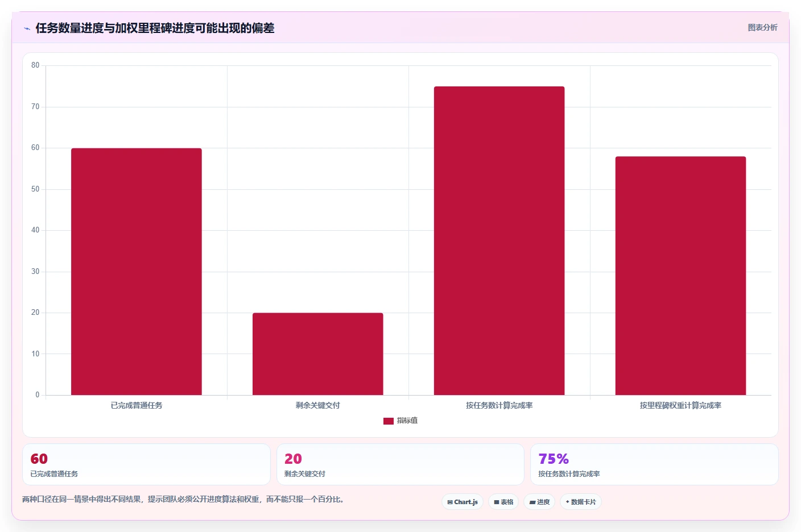Click the y-axis value 50
801x532 pixels.
click(x=35, y=189)
